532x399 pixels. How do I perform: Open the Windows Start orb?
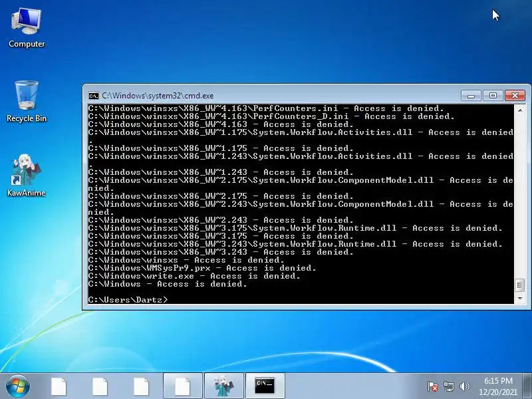(18, 386)
